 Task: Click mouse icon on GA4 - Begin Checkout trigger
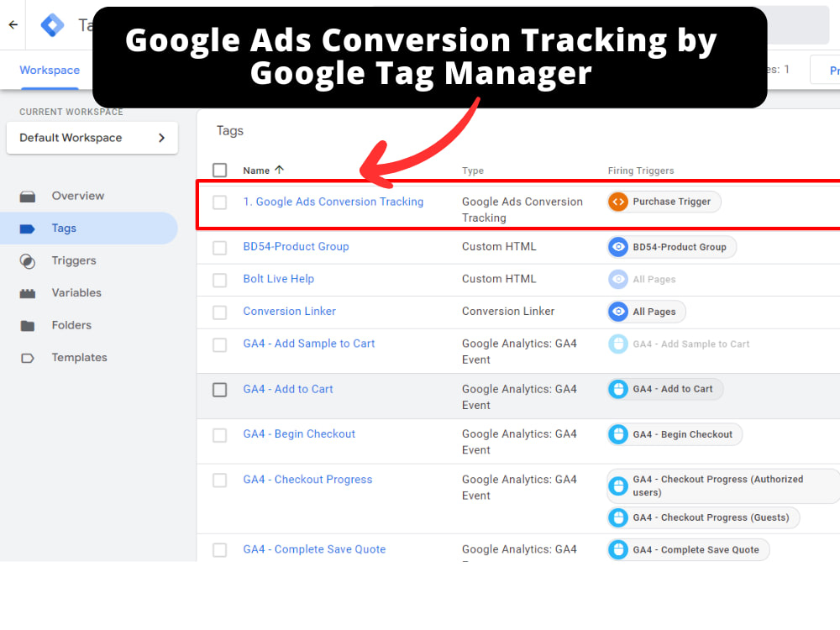[618, 434]
